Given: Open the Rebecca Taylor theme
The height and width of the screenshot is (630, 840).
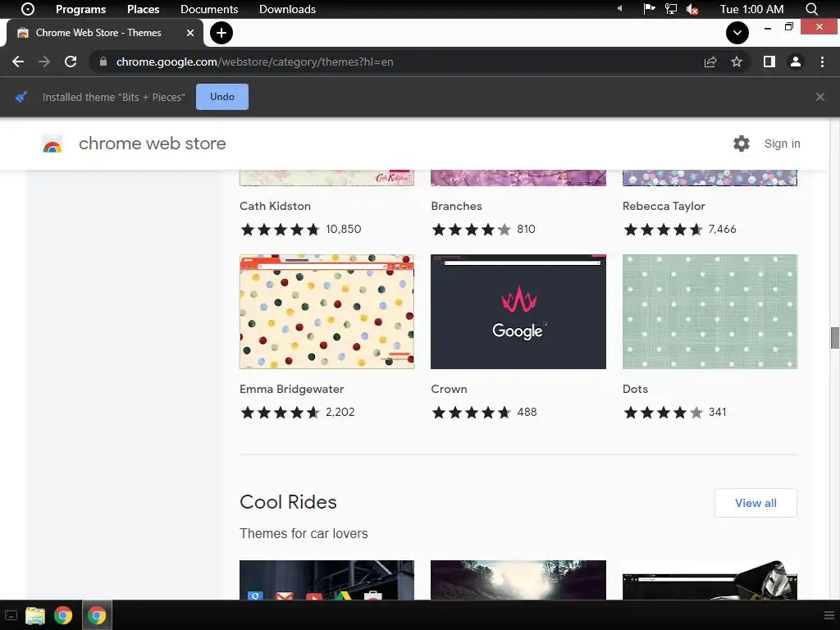Looking at the screenshot, I should (664, 206).
